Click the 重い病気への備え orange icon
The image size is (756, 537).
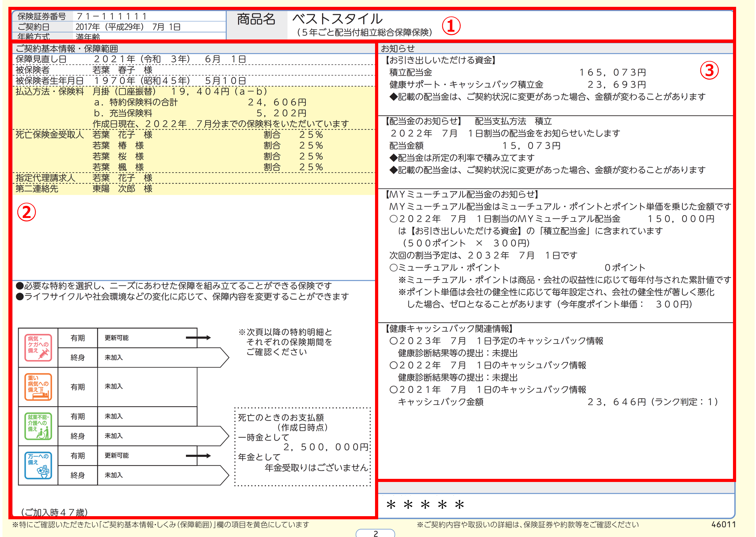point(38,387)
